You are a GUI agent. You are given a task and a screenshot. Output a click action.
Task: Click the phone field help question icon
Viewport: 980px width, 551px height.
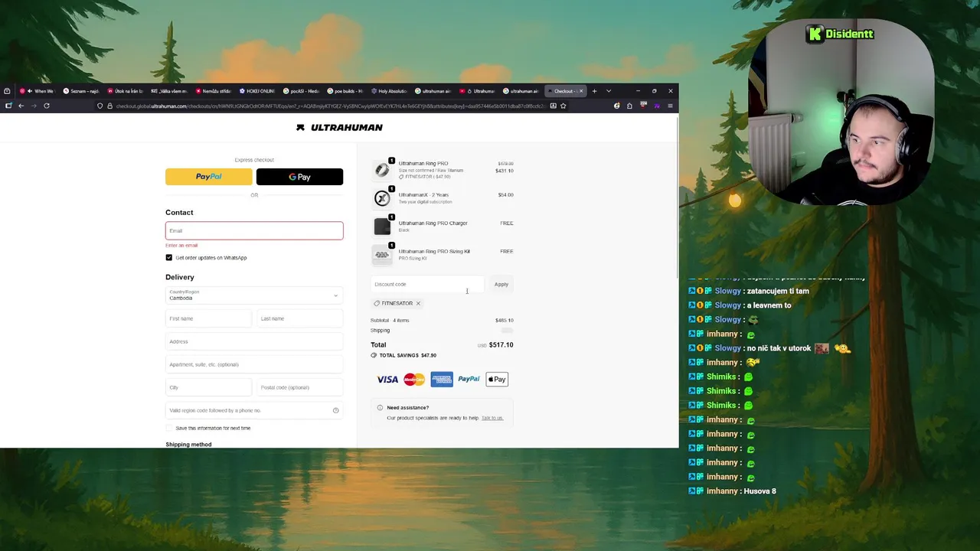tap(335, 411)
